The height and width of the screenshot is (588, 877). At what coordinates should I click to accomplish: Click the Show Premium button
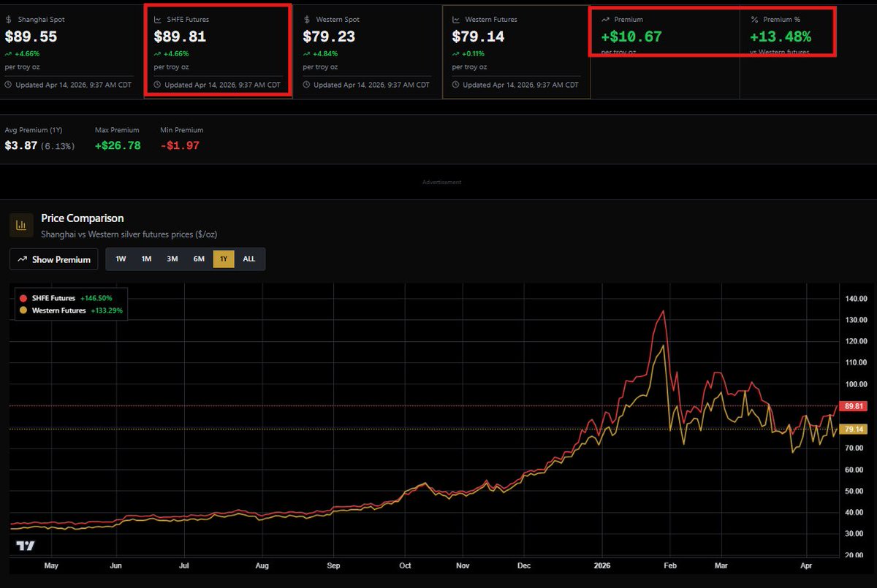pyautogui.click(x=54, y=259)
